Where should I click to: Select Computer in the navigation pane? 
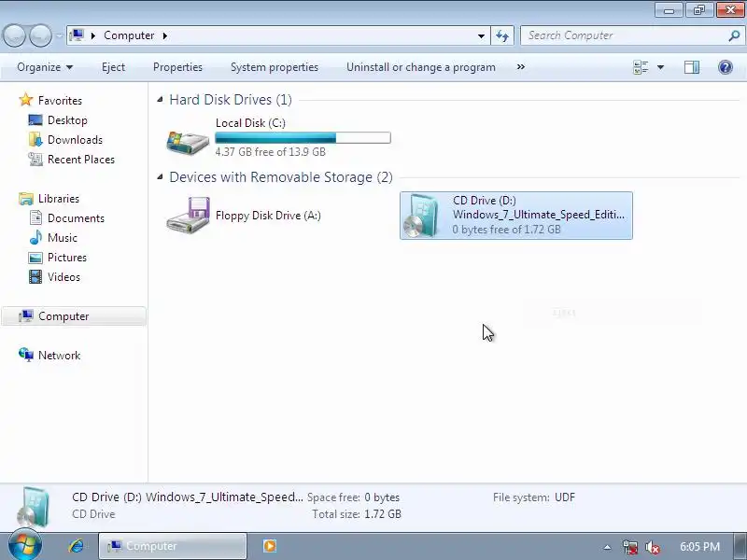click(74, 316)
